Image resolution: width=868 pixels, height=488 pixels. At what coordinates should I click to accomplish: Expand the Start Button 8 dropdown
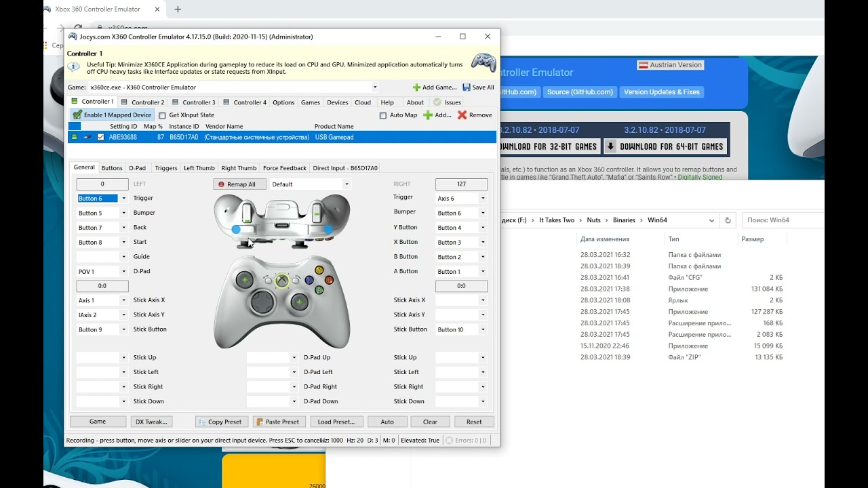point(123,242)
